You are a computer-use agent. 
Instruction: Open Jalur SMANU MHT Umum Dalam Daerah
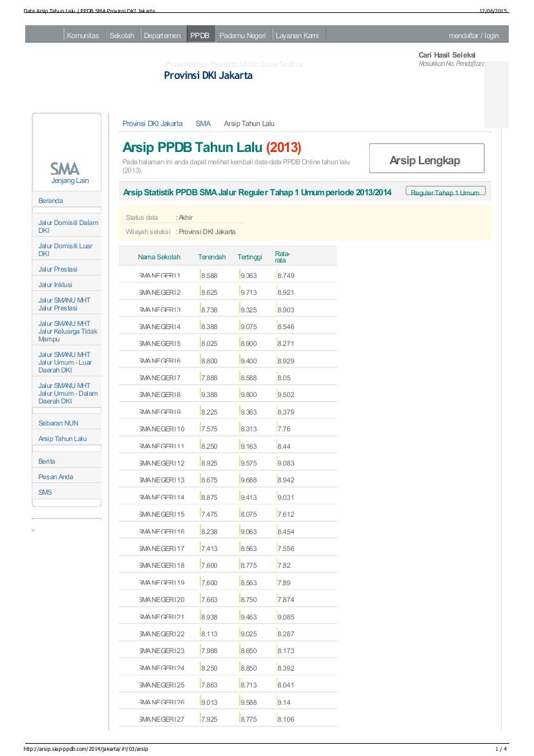(x=68, y=393)
